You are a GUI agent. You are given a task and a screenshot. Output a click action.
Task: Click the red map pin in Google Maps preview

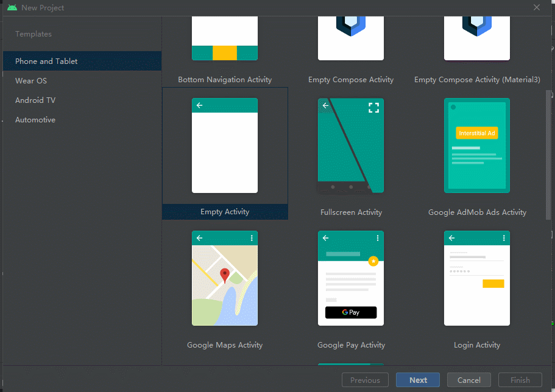click(225, 275)
